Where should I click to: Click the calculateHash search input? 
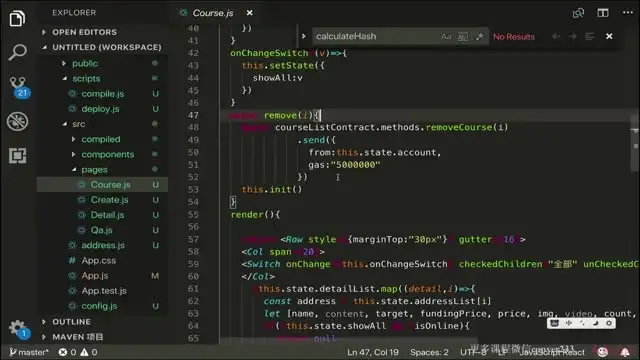click(x=376, y=36)
